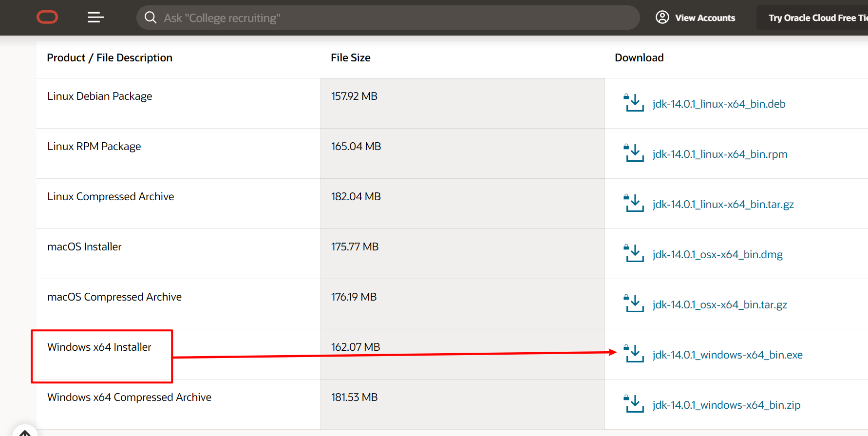
Task: Open View Accounts menu
Action: pos(695,18)
